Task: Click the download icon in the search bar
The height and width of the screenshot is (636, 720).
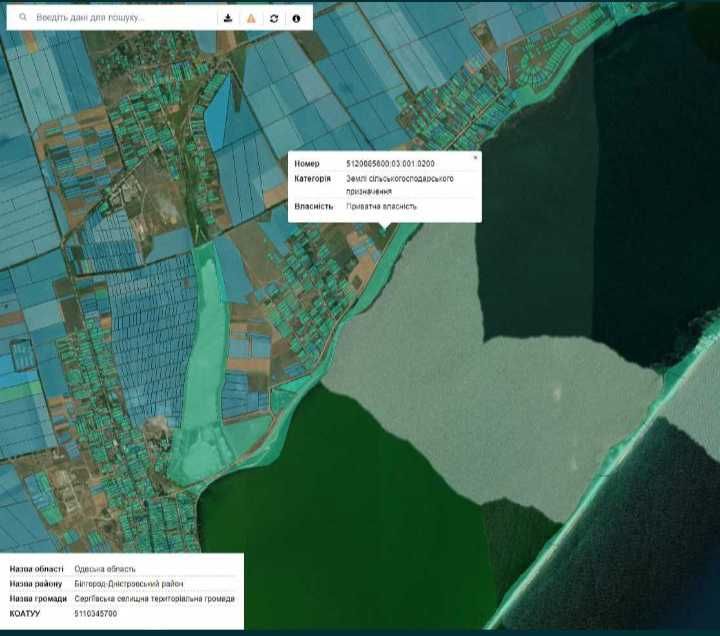Action: pyautogui.click(x=228, y=18)
